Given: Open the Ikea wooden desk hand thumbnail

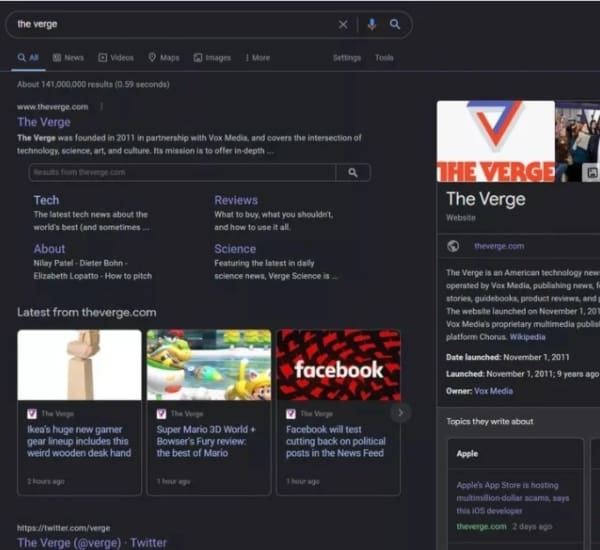Looking at the screenshot, I should 79,365.
